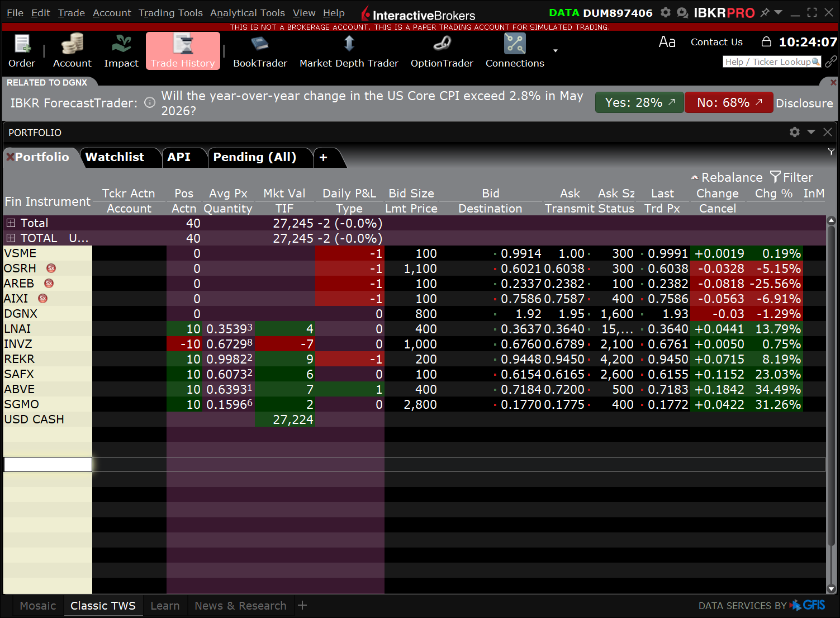Open the Disclosure link
Viewport: 840px width, 618px height.
point(804,103)
